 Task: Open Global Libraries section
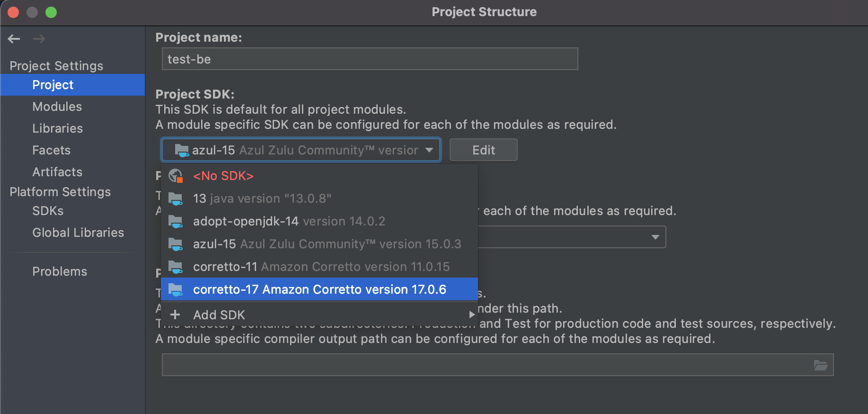point(72,233)
